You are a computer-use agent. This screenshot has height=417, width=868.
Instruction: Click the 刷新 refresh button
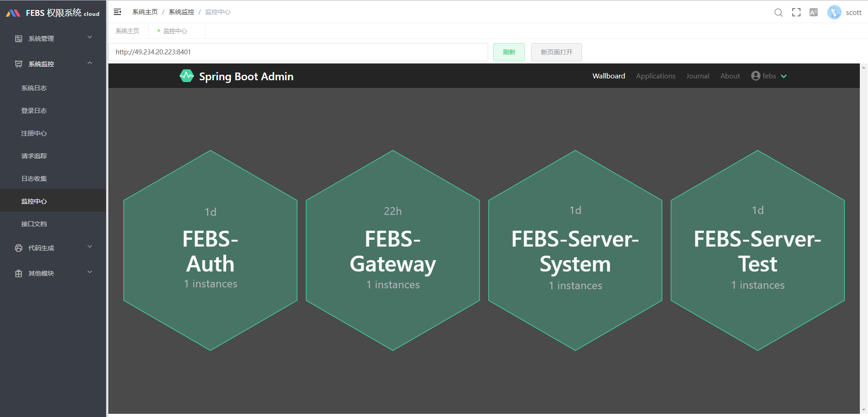(x=509, y=52)
